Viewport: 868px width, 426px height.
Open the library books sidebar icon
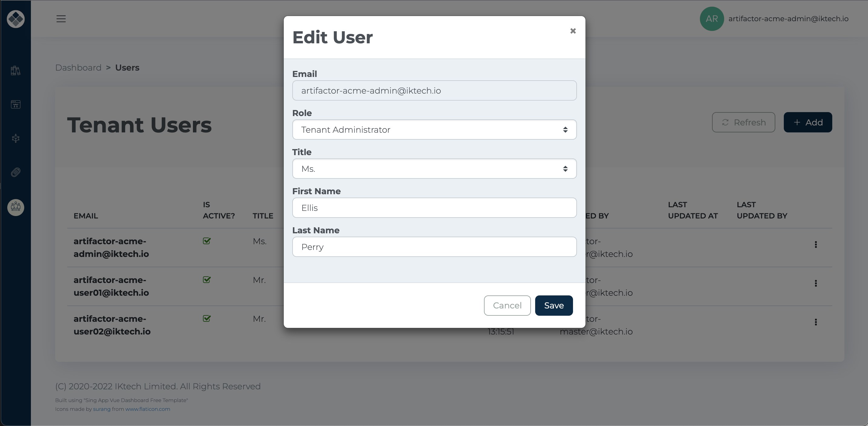click(x=15, y=70)
